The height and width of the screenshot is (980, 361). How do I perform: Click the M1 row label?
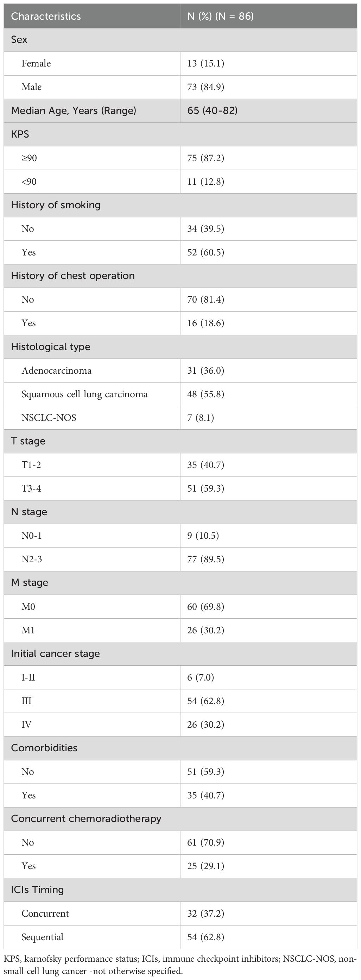click(28, 630)
